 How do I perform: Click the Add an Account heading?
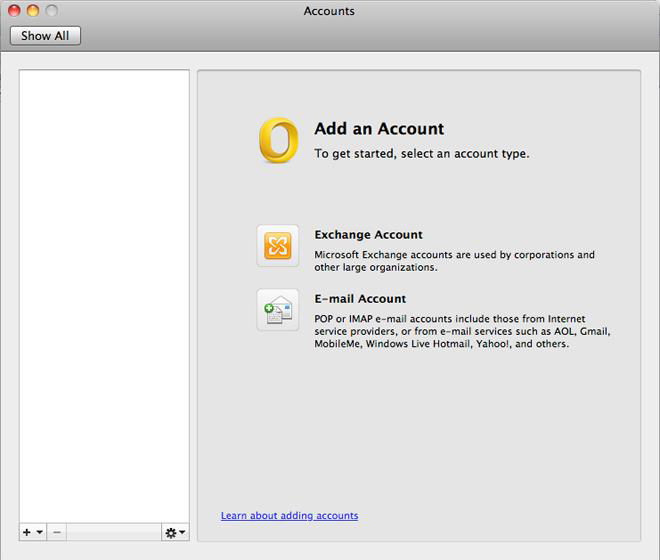coord(379,129)
